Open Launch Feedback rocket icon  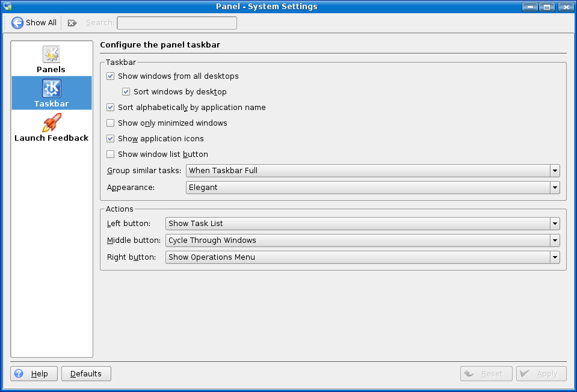[51, 123]
